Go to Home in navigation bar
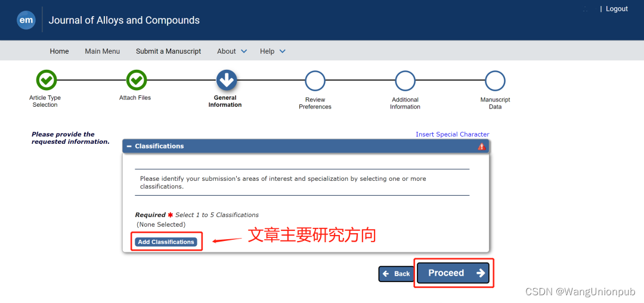This screenshot has width=644, height=303. point(59,51)
